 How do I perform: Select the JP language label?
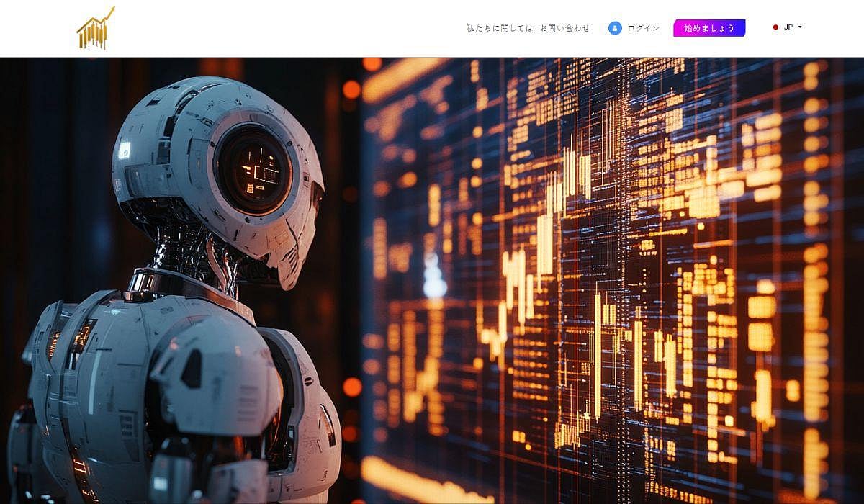[788, 27]
